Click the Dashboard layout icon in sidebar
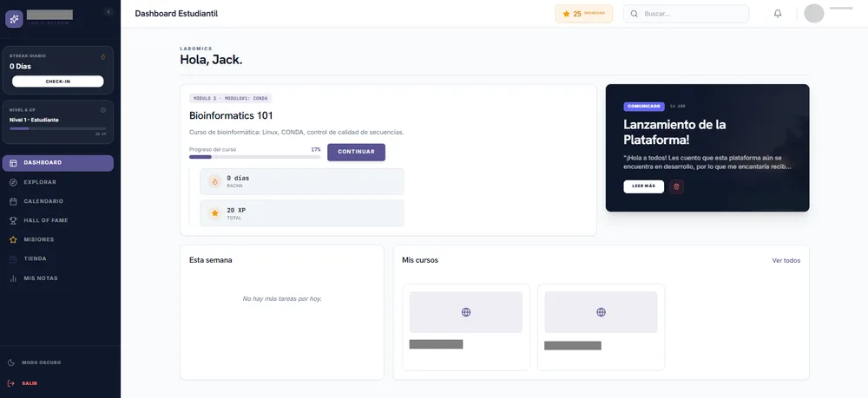868x398 pixels. (x=13, y=163)
